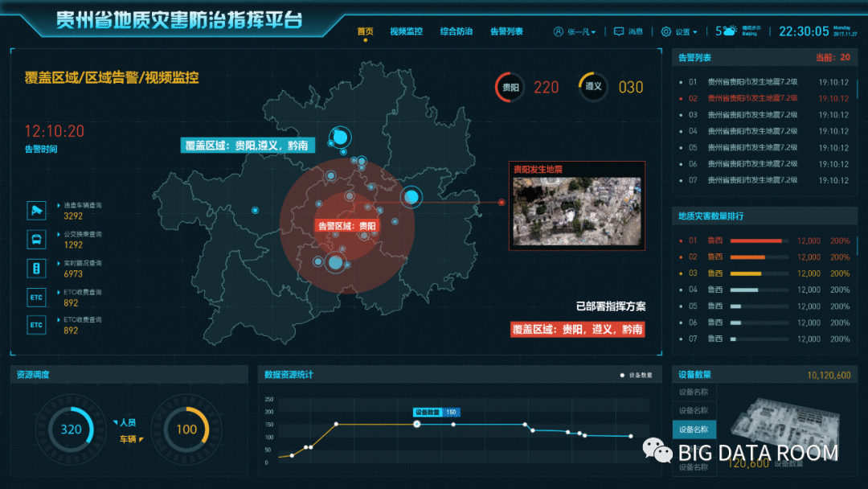This screenshot has height=489, width=868.
Task: Click the 6973 query count value
Action: coord(73,274)
